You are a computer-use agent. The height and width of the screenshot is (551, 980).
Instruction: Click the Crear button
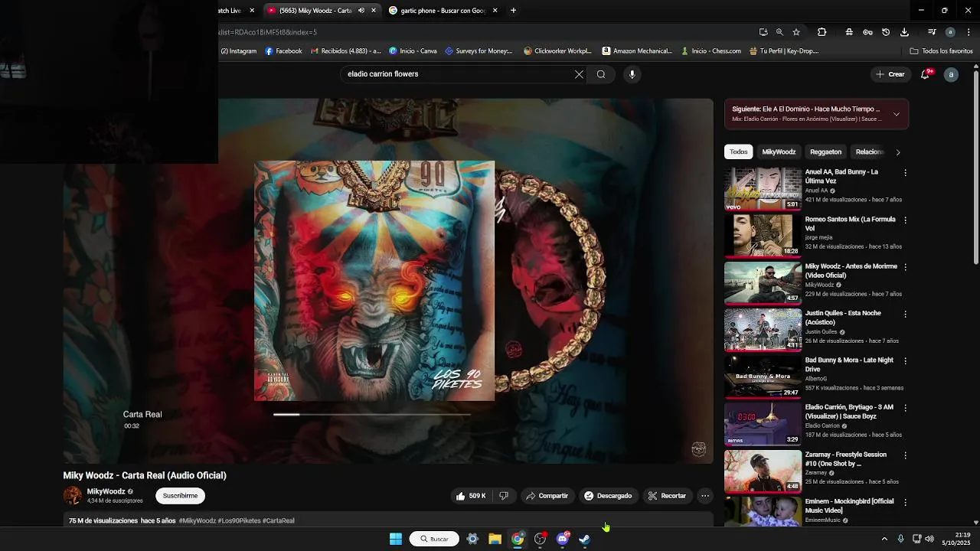click(x=890, y=74)
